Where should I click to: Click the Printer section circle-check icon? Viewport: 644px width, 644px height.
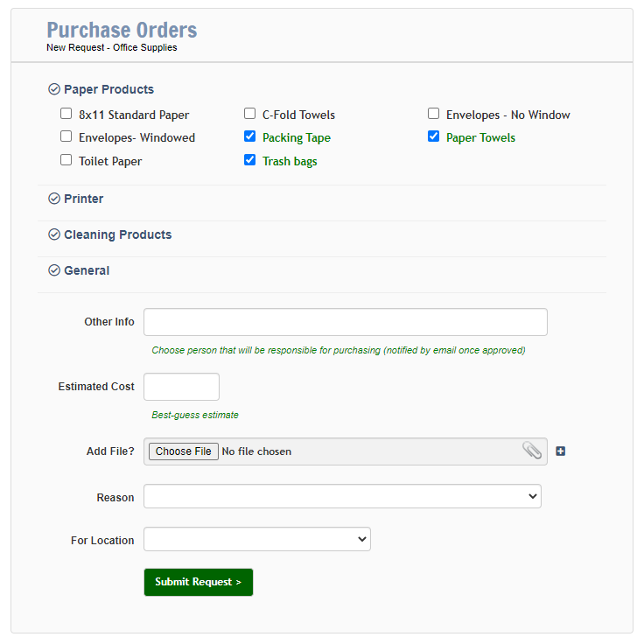[54, 199]
